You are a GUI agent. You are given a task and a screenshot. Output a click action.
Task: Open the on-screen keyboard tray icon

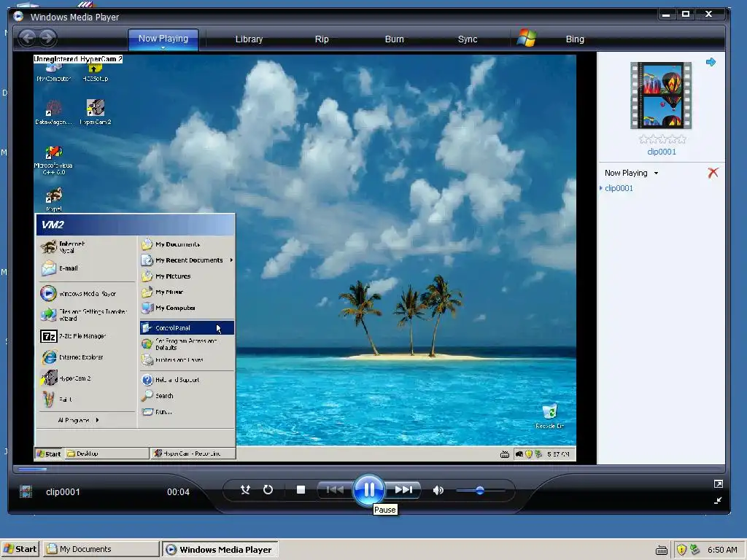point(661,550)
